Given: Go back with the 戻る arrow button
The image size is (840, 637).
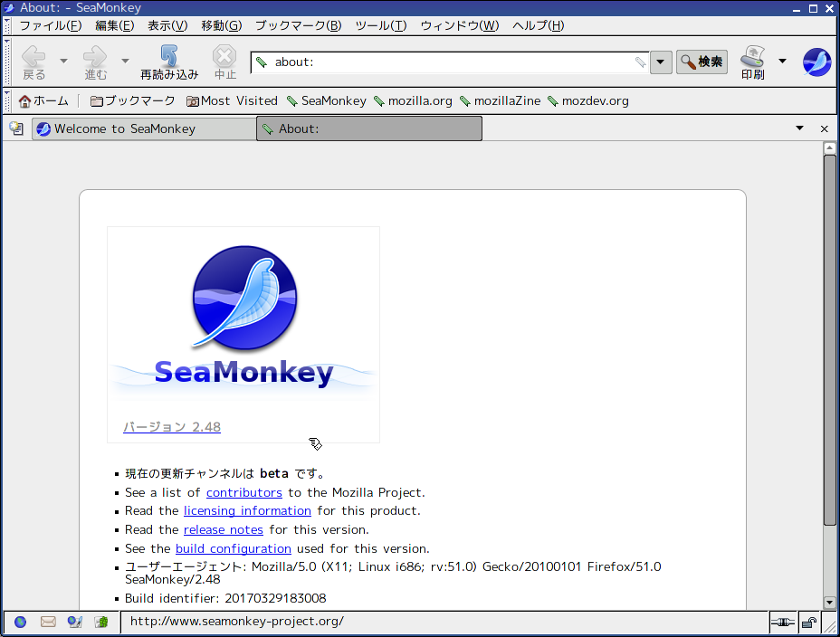Looking at the screenshot, I should coord(33,62).
